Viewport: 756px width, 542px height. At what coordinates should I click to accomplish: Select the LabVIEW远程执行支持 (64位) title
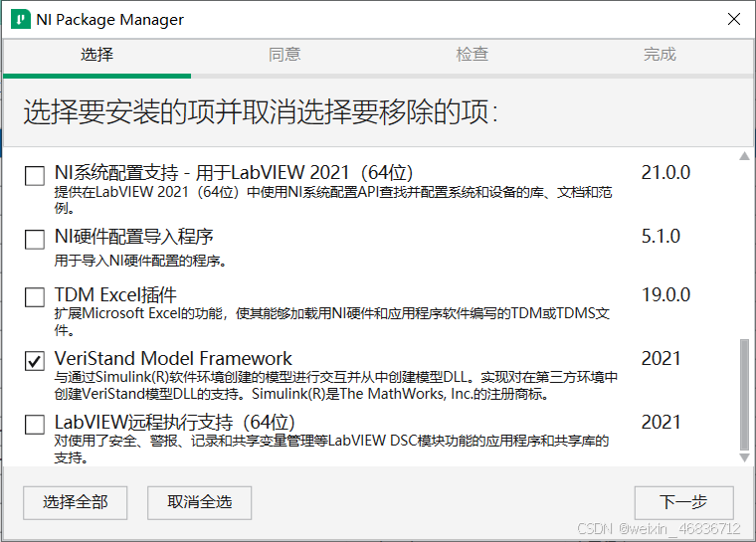coord(174,423)
